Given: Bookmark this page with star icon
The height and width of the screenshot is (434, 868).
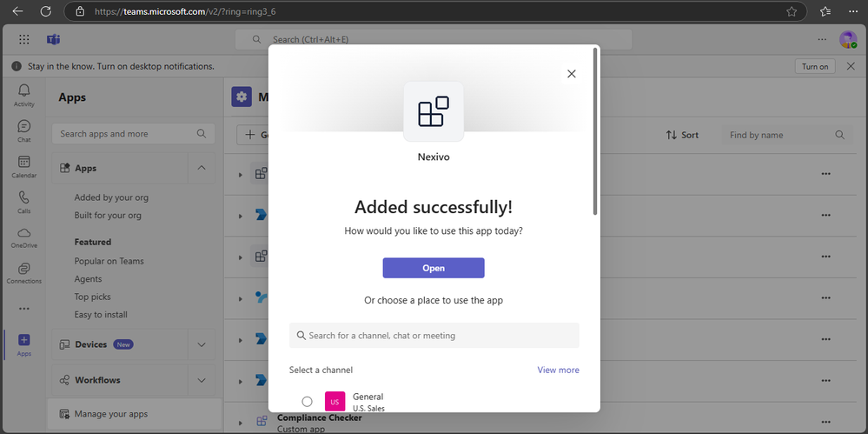Looking at the screenshot, I should pyautogui.click(x=792, y=11).
